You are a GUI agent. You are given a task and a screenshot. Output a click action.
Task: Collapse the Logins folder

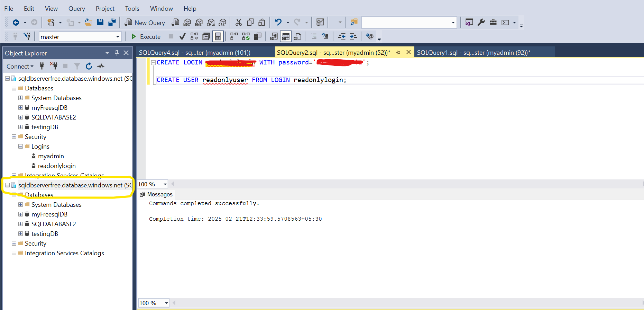20,147
